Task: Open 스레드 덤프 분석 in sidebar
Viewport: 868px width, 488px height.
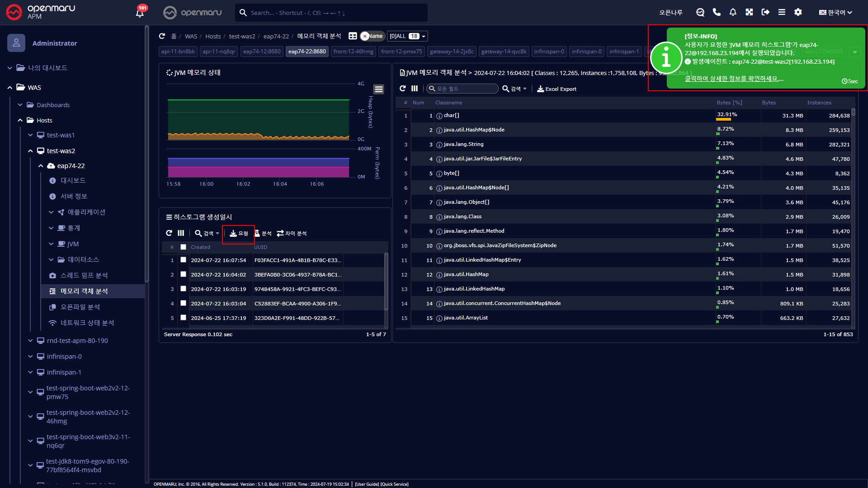Action: coord(84,275)
